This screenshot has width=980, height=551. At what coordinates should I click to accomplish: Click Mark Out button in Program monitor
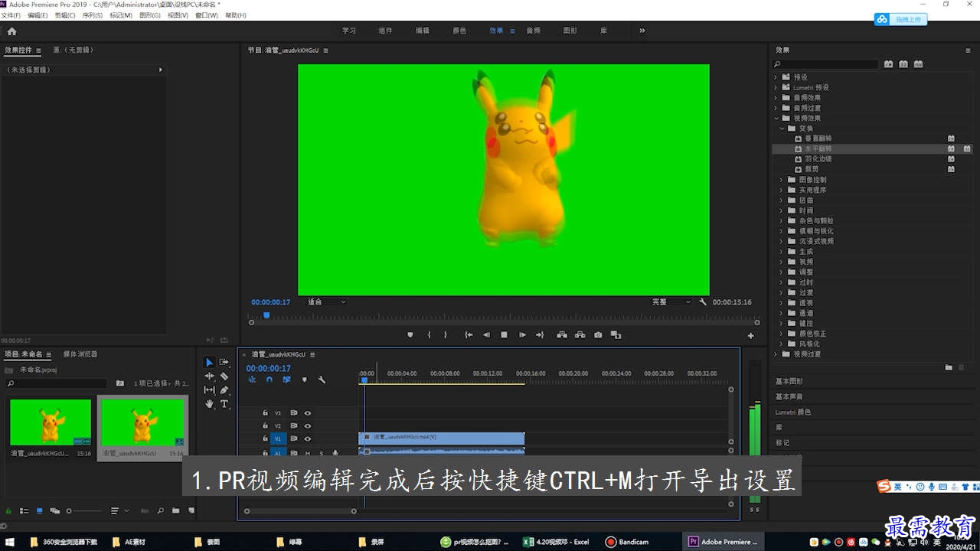tap(446, 334)
